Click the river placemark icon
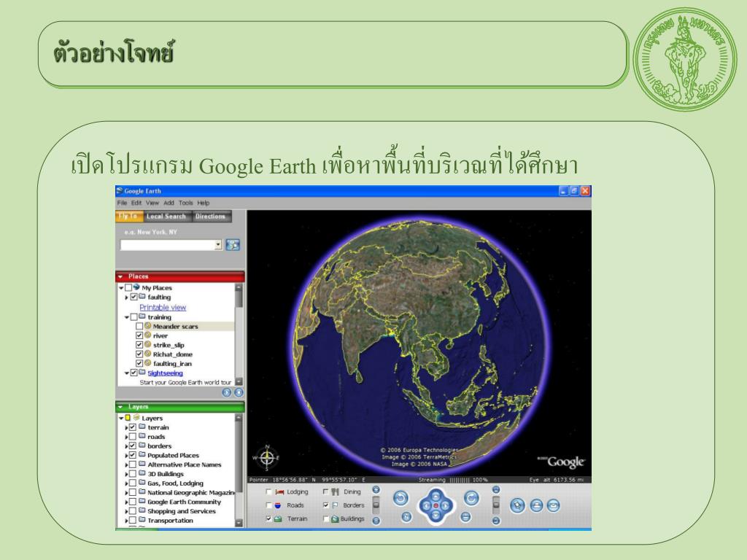The width and height of the screenshot is (747, 560). pyautogui.click(x=147, y=335)
